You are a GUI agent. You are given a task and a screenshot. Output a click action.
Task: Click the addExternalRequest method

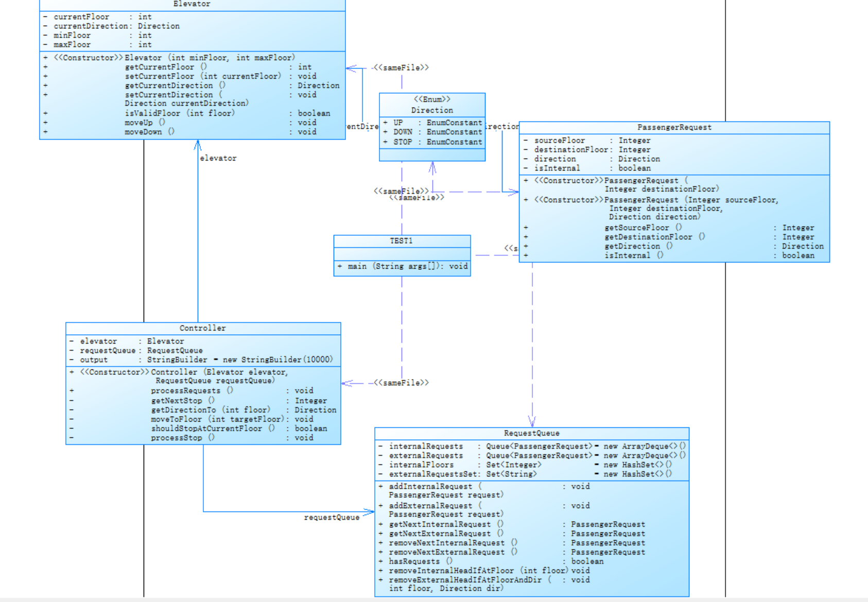point(484,510)
